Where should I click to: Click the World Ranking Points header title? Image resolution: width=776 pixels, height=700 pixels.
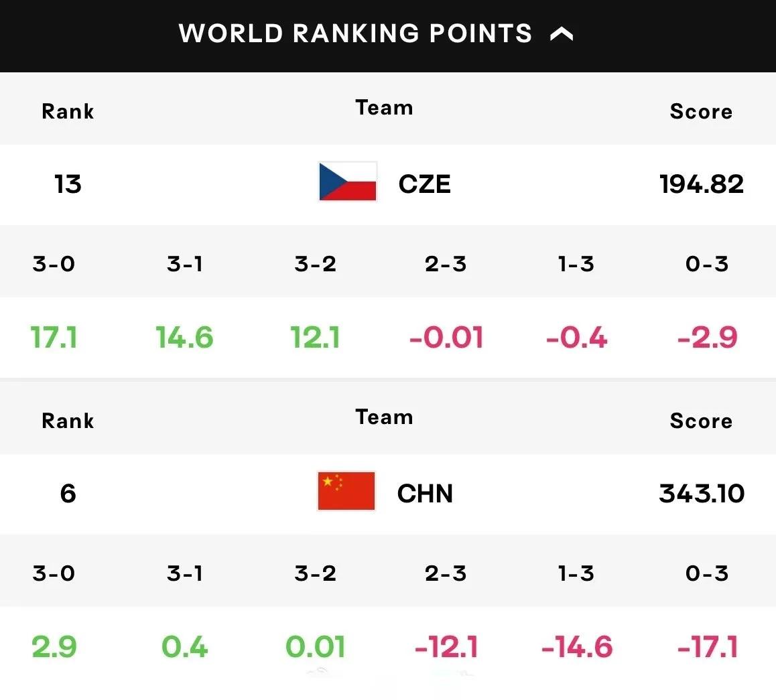(355, 33)
